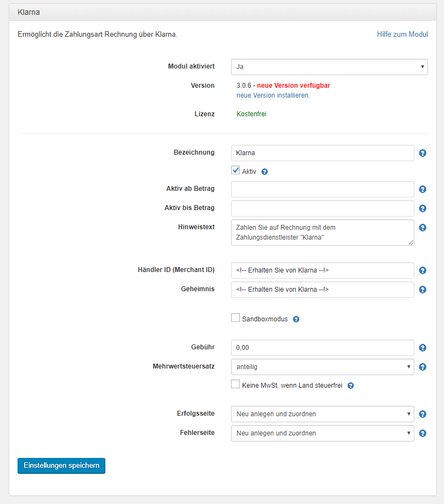Open help for the Erfolgsseite setting
Image resolution: width=444 pixels, height=504 pixels.
(423, 414)
